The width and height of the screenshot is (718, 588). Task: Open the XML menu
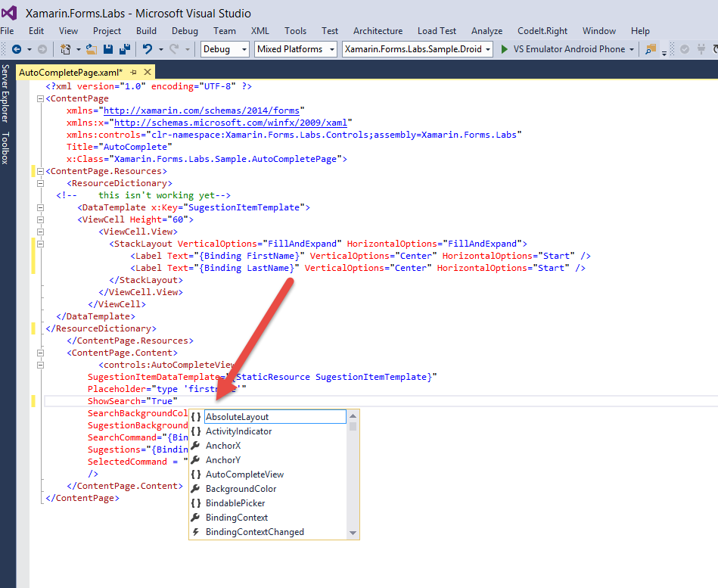(260, 31)
